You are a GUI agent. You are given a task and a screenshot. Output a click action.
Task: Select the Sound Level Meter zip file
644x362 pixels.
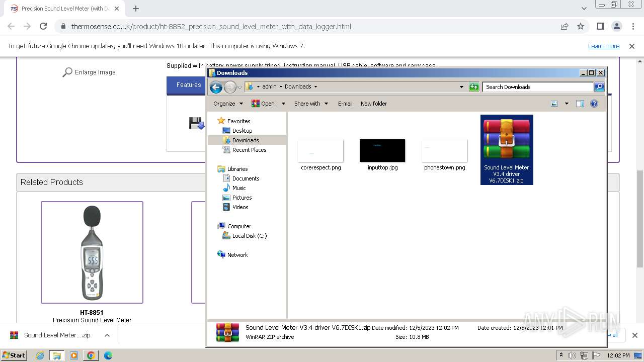click(507, 150)
